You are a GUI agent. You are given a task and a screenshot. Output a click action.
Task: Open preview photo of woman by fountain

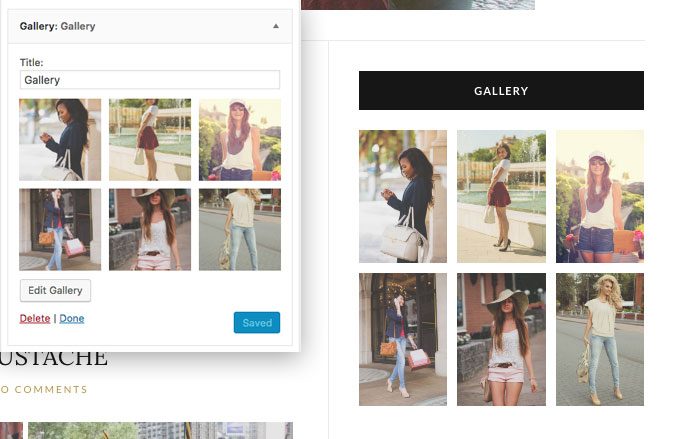(x=501, y=197)
